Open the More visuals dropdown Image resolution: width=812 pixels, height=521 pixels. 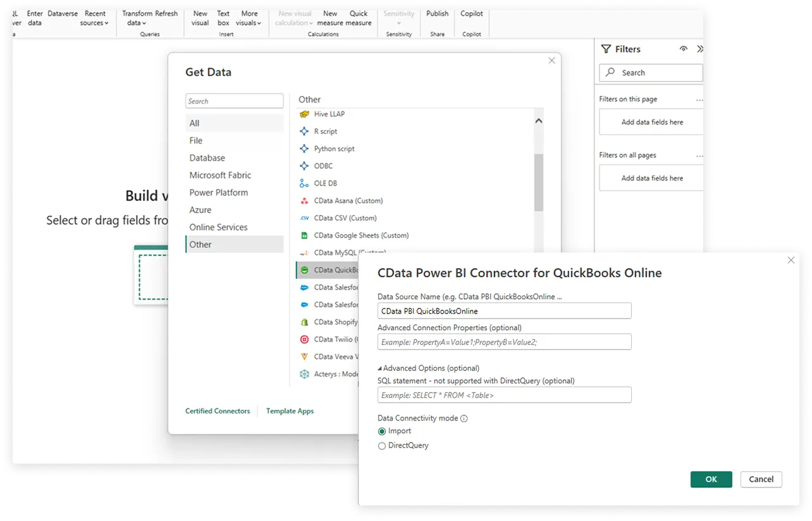249,18
